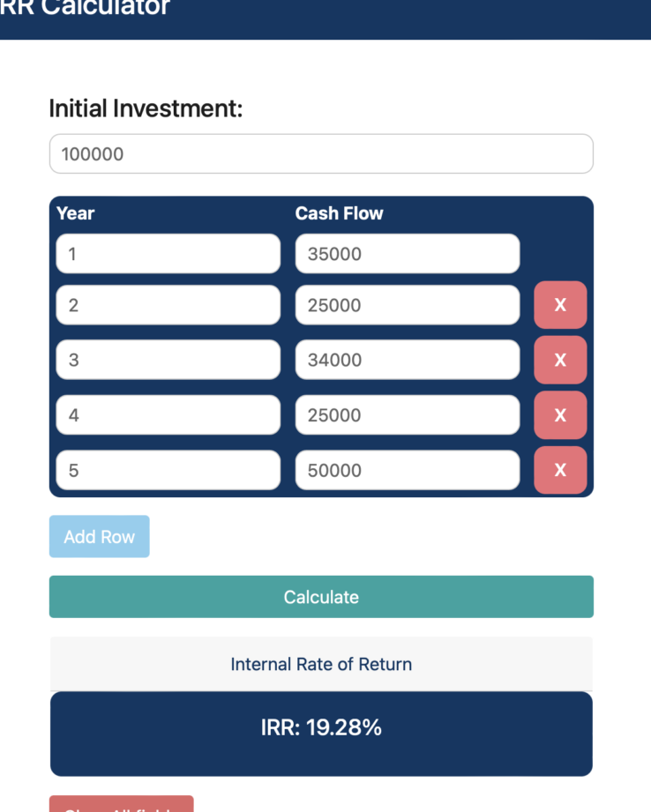Click the IRR Calculator title bar
Screen dimensions: 651x812
tap(321, 13)
